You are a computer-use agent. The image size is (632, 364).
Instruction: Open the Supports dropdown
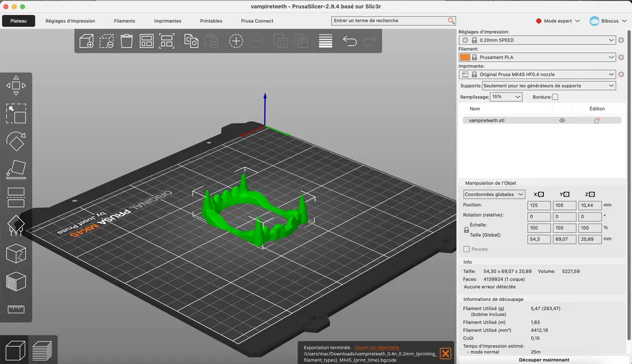549,86
